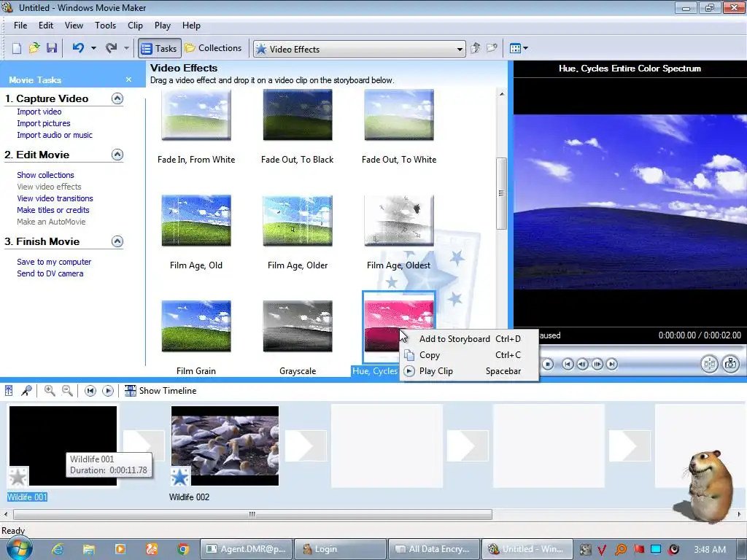
Task: Select the Fade Out, To Black effect
Action: click(x=298, y=115)
